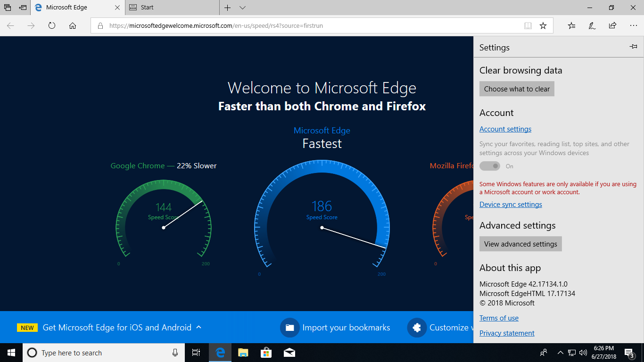Click the Microsoft Edge 42.17134.1.0 version text
This screenshot has height=362, width=644.
523,284
